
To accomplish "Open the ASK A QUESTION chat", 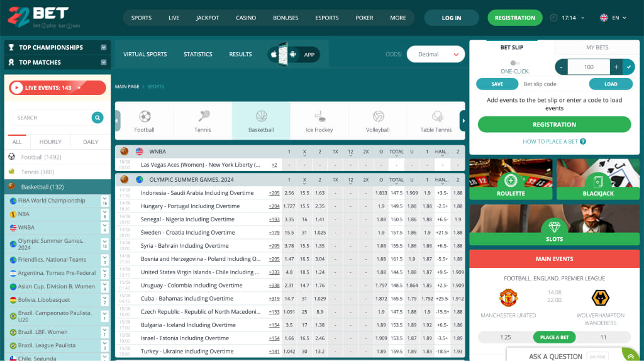I will 555,356.
